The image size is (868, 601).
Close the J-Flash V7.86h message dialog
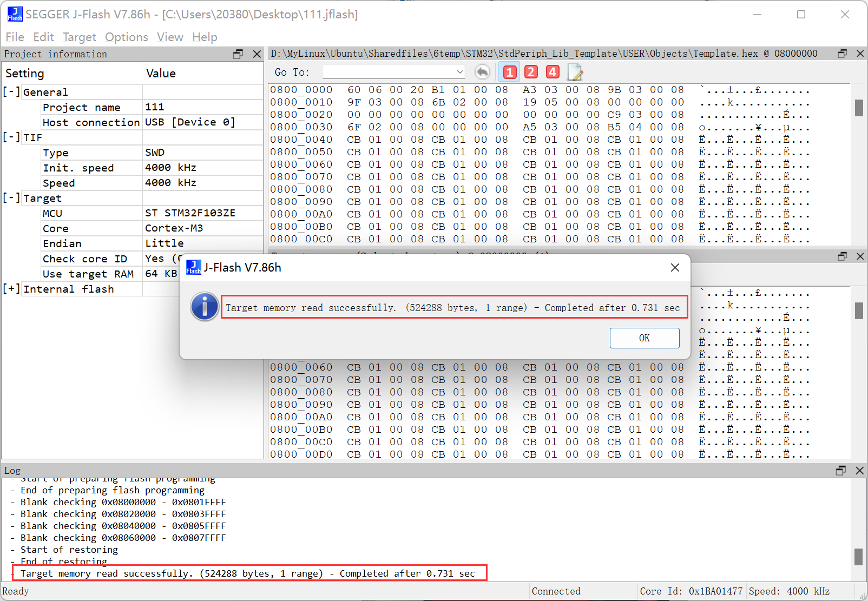pyautogui.click(x=675, y=268)
